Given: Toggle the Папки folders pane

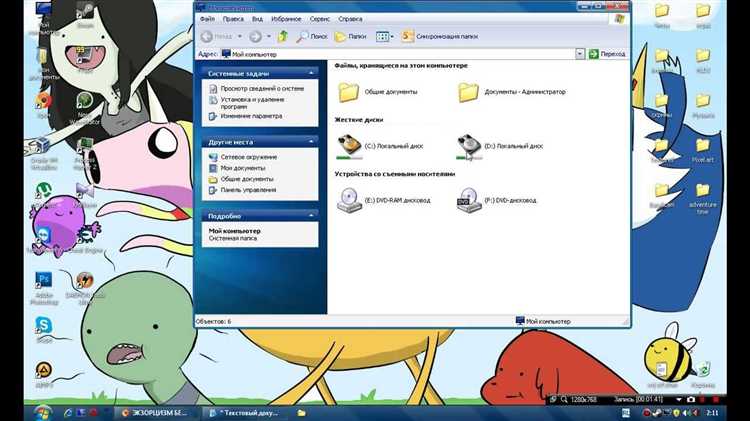Looking at the screenshot, I should click(x=350, y=36).
